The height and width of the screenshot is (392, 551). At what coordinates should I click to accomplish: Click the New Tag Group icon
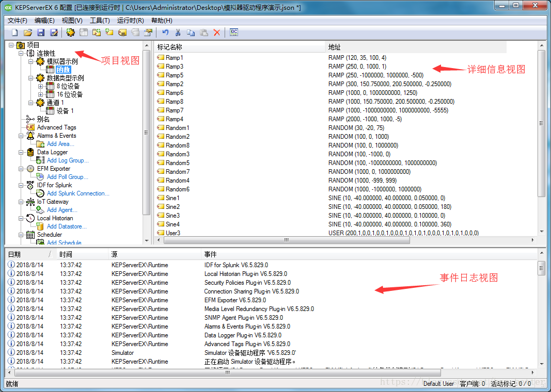pos(97,32)
